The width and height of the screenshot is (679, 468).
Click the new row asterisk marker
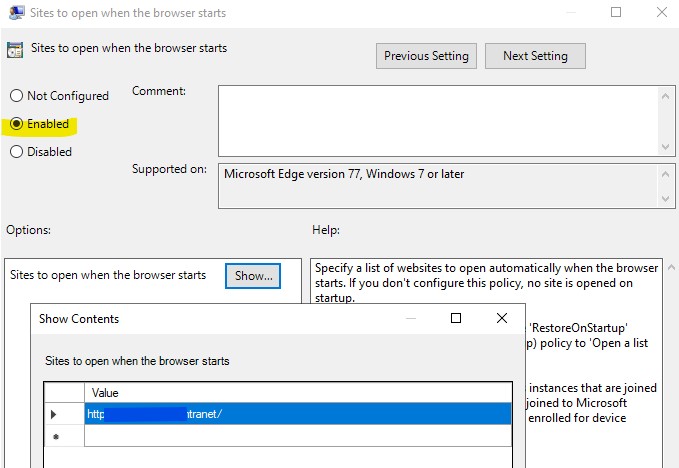tap(53, 436)
